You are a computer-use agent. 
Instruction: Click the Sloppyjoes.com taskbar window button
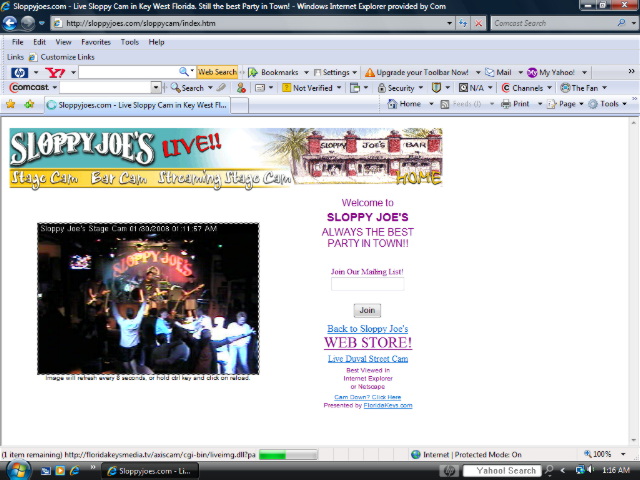[150, 471]
